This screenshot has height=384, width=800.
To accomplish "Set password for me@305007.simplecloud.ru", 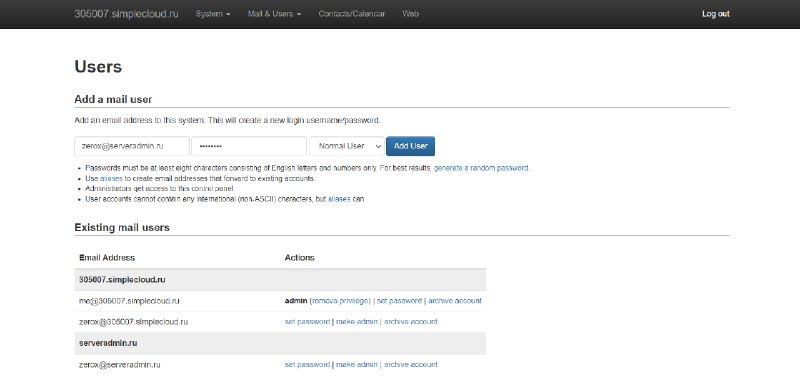I will (399, 301).
